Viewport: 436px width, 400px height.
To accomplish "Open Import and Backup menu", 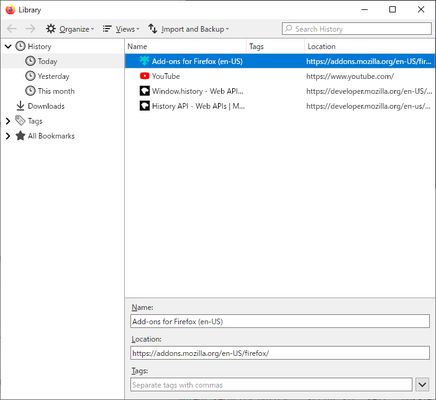I will pos(188,29).
